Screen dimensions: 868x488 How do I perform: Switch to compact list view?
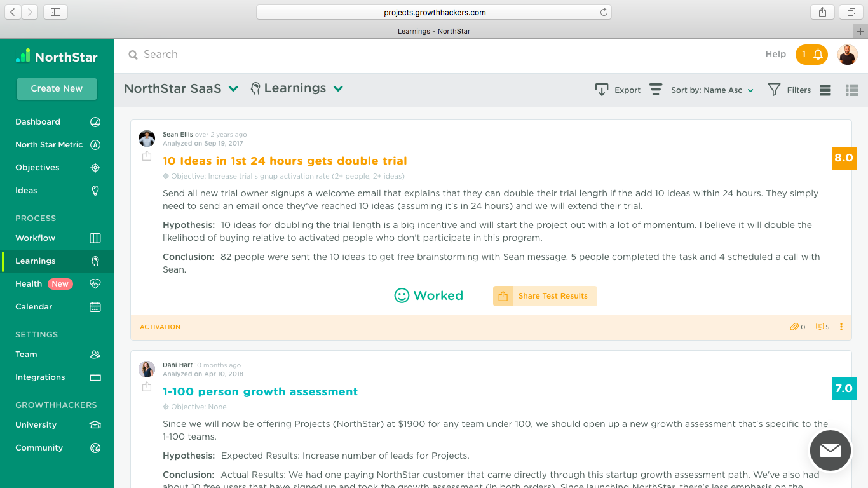pyautogui.click(x=825, y=90)
